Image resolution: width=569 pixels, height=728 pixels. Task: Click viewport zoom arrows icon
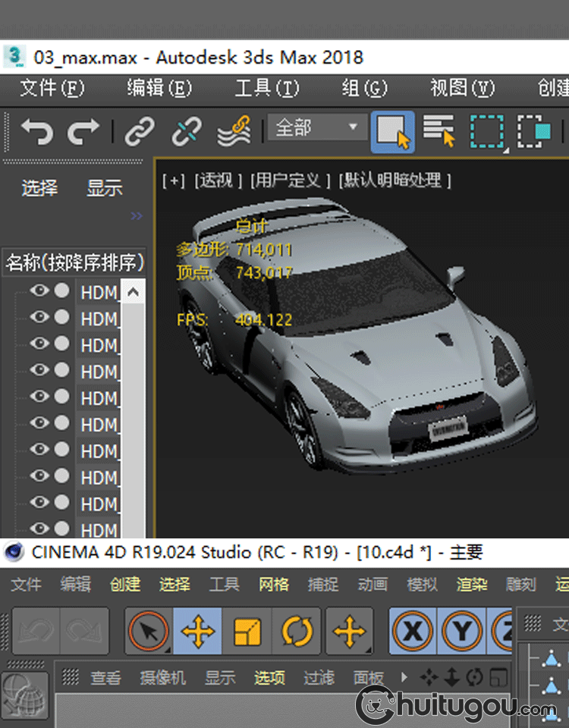(x=451, y=678)
